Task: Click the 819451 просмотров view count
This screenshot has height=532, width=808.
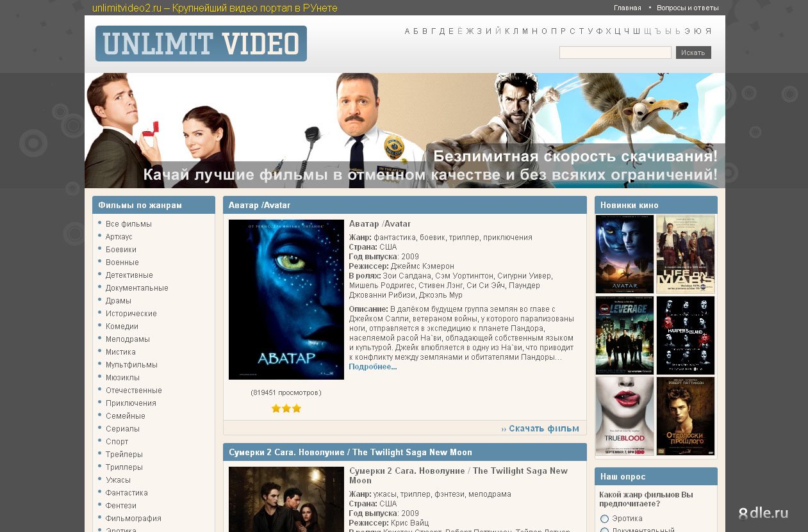Action: coord(286,392)
